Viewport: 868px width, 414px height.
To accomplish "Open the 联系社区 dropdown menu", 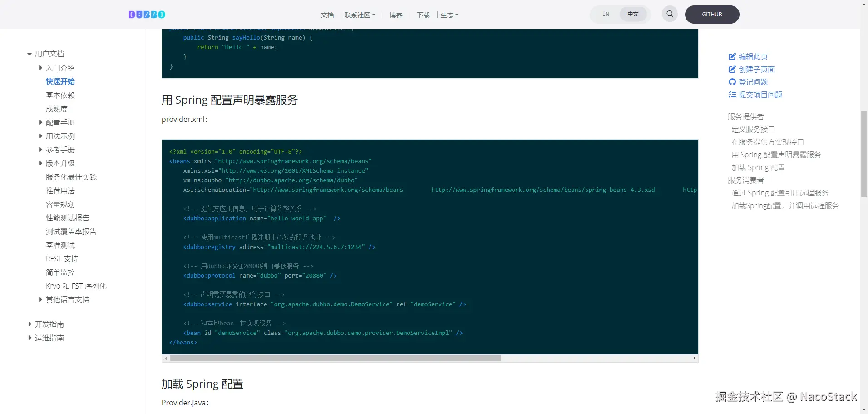I will point(360,15).
